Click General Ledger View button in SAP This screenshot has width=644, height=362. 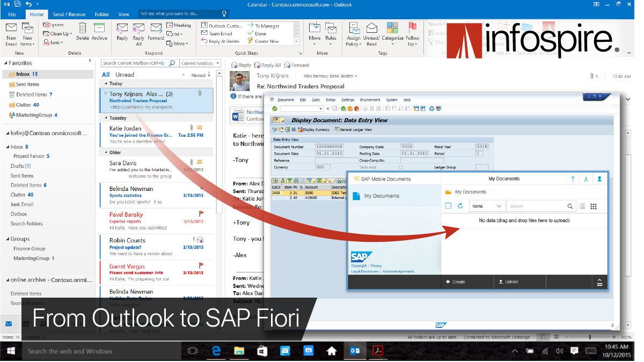(x=353, y=129)
